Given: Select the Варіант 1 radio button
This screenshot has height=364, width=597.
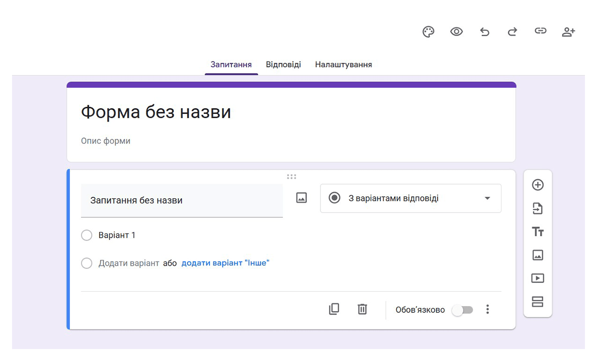Looking at the screenshot, I should 87,235.
